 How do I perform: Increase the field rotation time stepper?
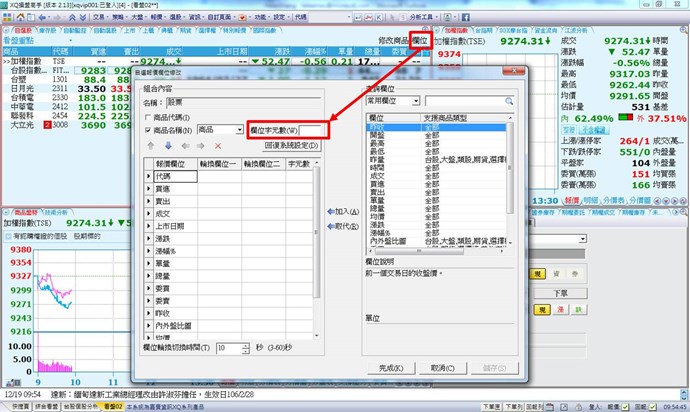pos(247,343)
